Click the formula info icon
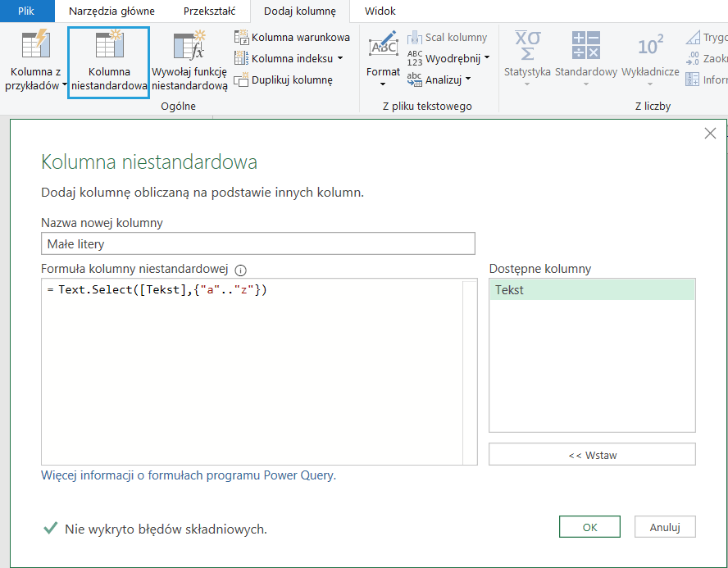728x568 pixels. (241, 270)
